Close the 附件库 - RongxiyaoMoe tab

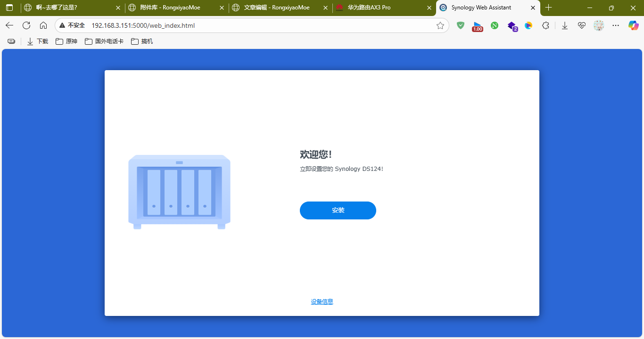(x=222, y=8)
